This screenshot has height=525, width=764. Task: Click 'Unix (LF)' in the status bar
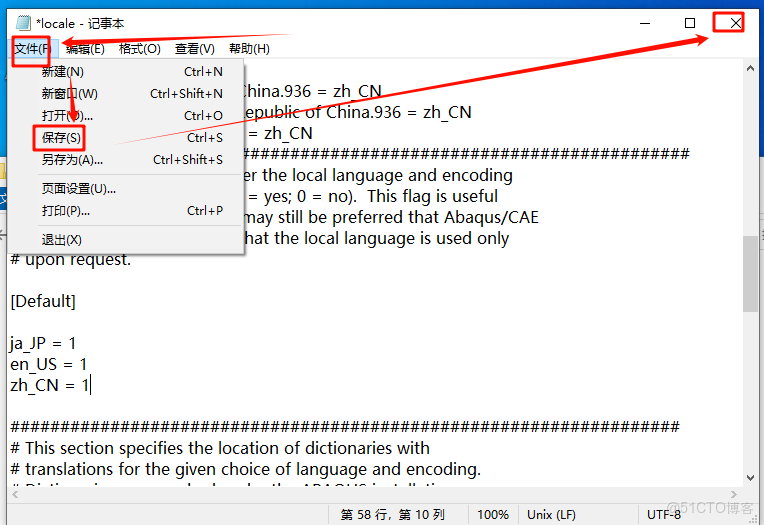tap(551, 515)
